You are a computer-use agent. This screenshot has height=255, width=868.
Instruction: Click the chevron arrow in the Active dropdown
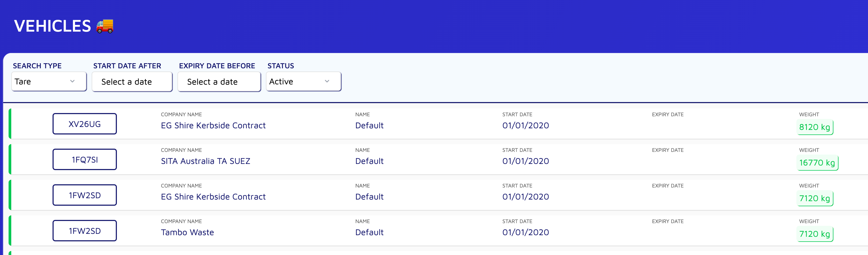pos(327,81)
